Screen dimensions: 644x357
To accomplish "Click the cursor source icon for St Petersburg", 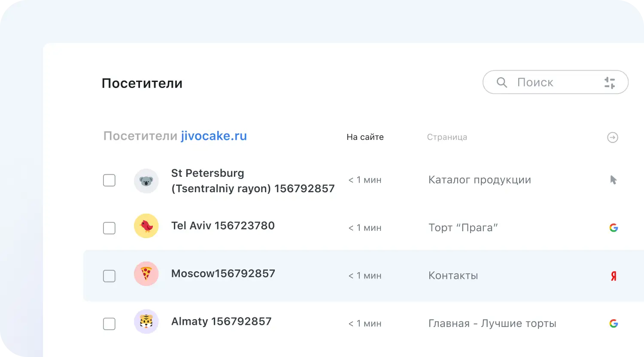I will [614, 180].
